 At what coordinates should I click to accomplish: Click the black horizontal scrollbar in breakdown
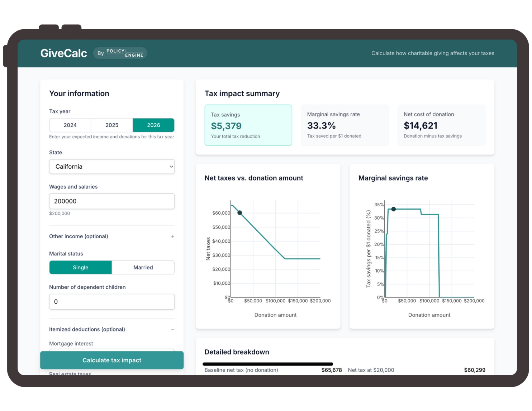click(268, 364)
